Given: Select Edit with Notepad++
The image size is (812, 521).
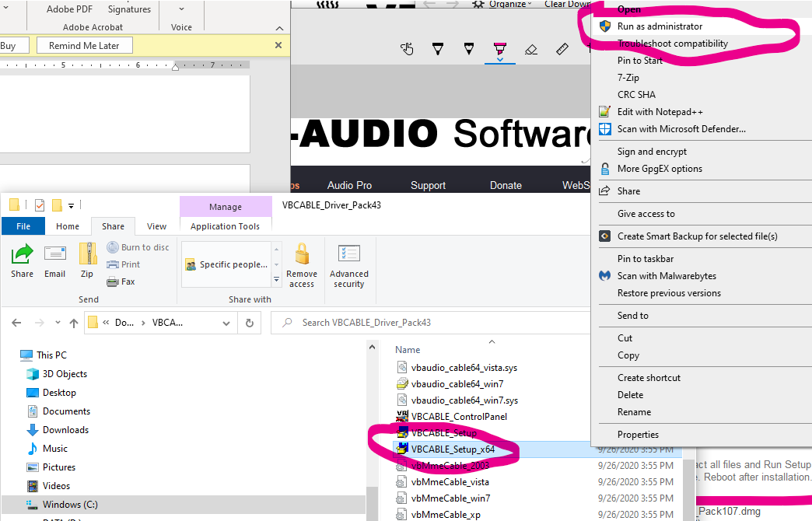Looking at the screenshot, I should pyautogui.click(x=702, y=112).
